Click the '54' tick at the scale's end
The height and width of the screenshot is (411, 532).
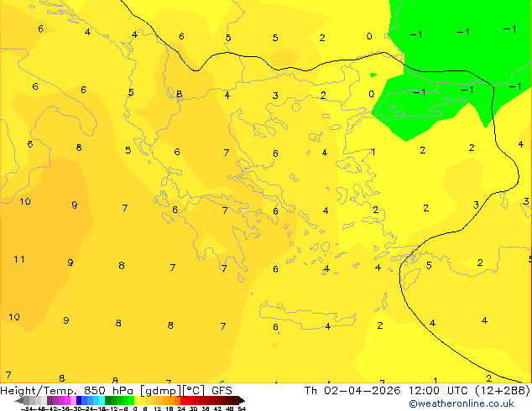[242, 408]
